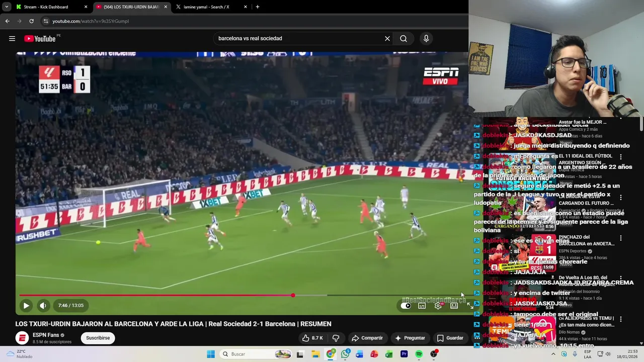Subscribe to ESPN Fans with Suscribirse
644x362 pixels.
(98, 338)
